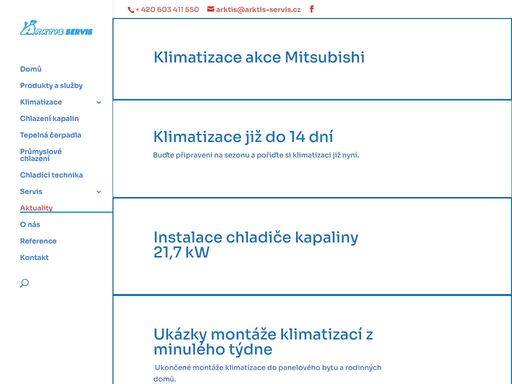Click the arktis@arktis-servis.cz email link
This screenshot has width=512, height=384.
pos(258,9)
